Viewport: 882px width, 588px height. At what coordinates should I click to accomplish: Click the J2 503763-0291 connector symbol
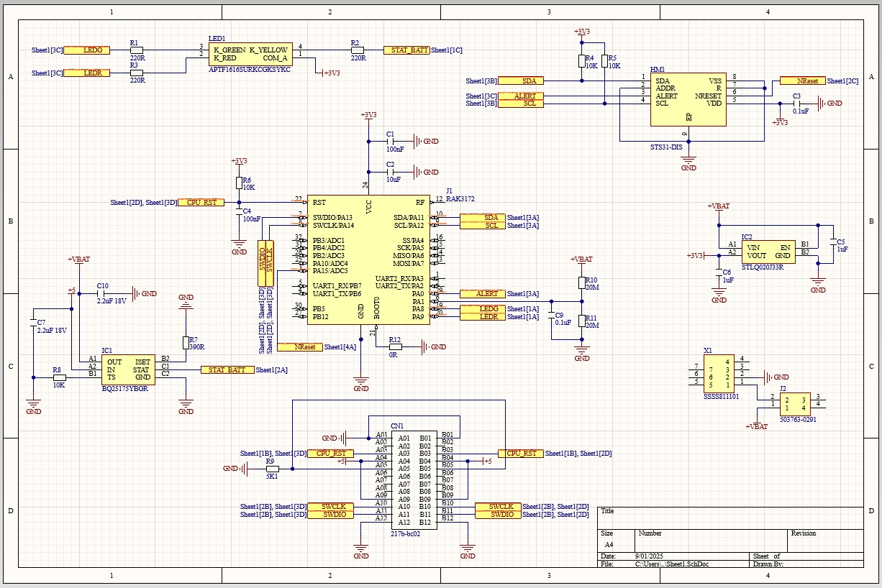coord(794,402)
